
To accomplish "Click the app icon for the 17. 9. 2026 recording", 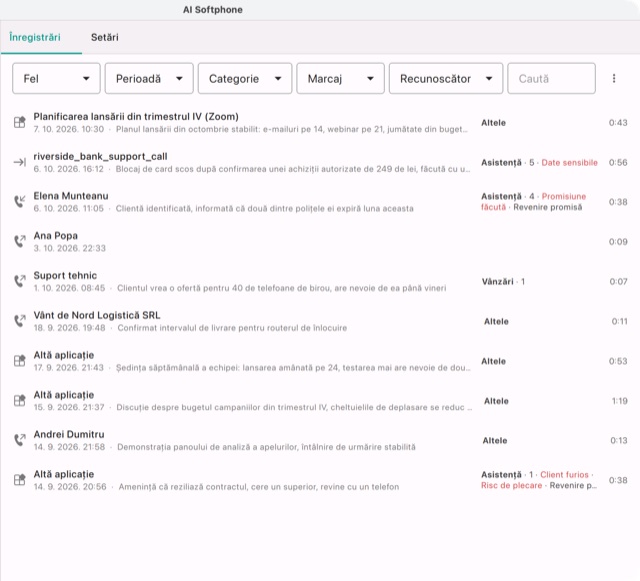I will [x=20, y=361].
